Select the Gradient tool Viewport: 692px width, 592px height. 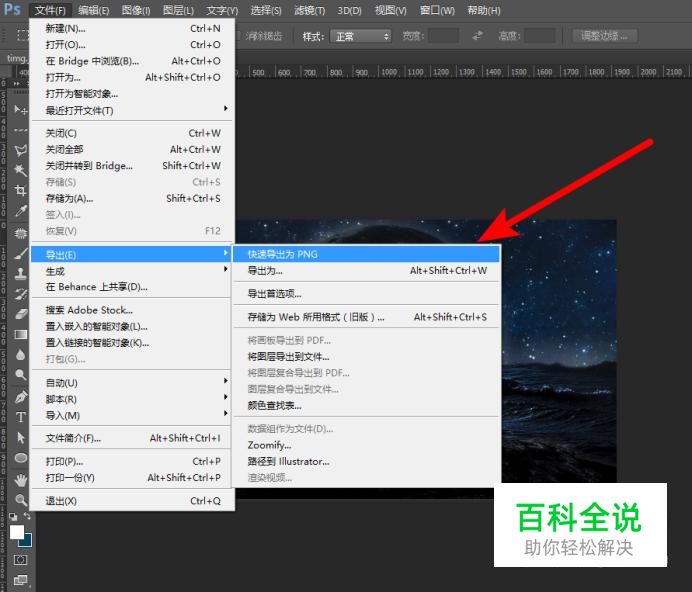pyautogui.click(x=20, y=334)
